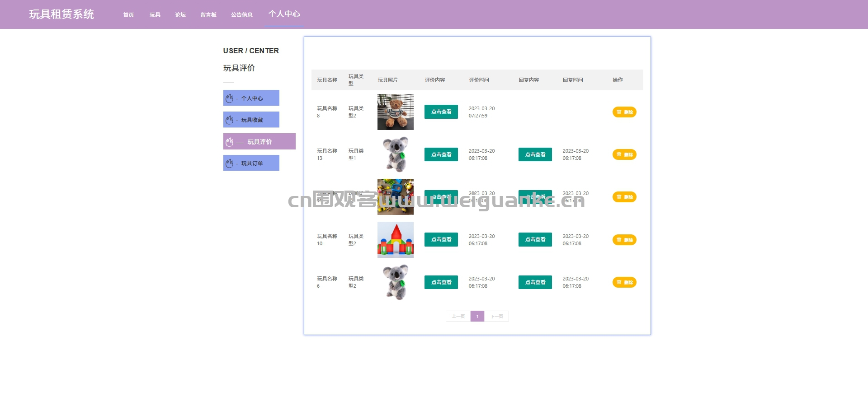Select page 1 in pagination
This screenshot has width=868, height=415.
tap(477, 316)
